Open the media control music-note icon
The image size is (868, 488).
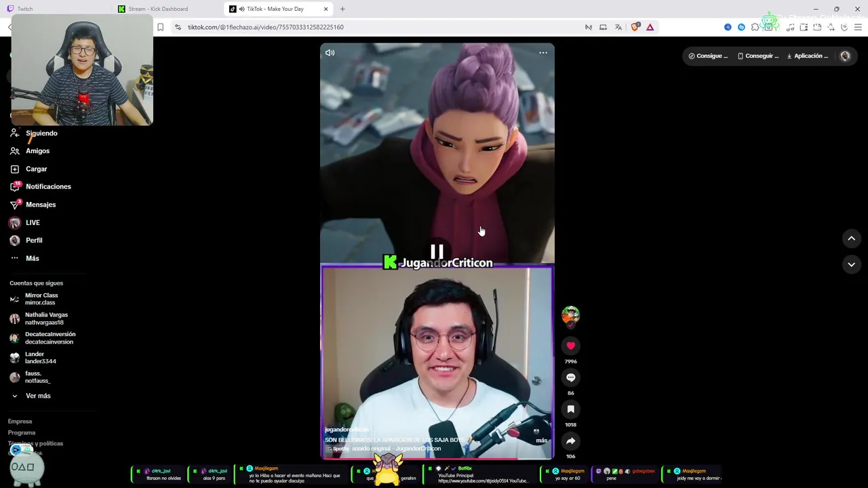pos(791,27)
